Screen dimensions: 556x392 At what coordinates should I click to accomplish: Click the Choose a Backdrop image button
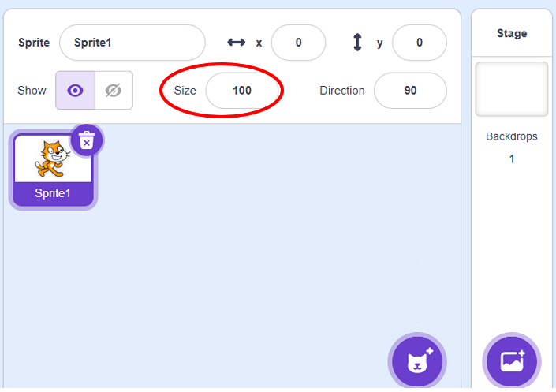click(512, 362)
